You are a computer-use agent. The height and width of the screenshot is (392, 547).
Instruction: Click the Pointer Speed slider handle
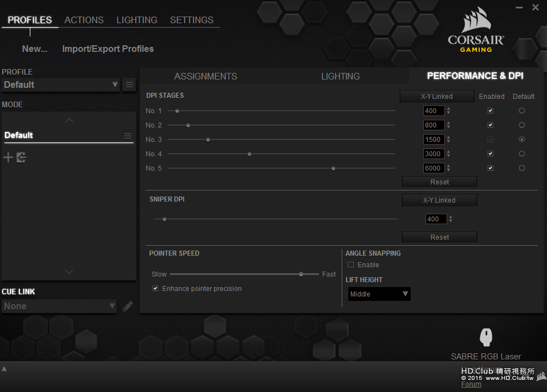click(x=301, y=274)
